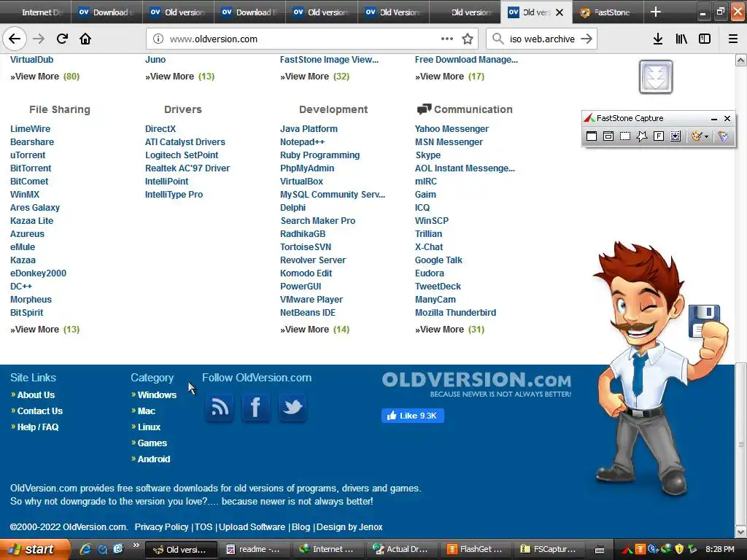Open the Firefox hamburger menu
This screenshot has width=747, height=560.
click(x=733, y=39)
